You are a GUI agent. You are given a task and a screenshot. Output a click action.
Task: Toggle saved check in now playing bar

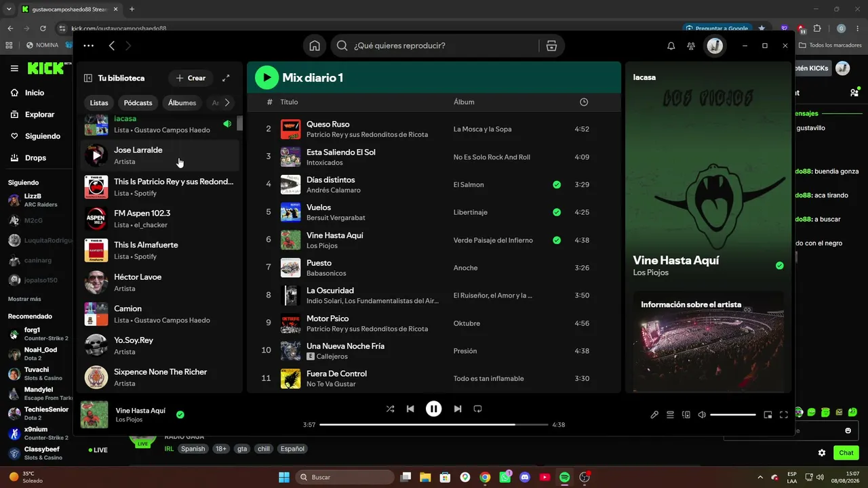[x=180, y=414]
